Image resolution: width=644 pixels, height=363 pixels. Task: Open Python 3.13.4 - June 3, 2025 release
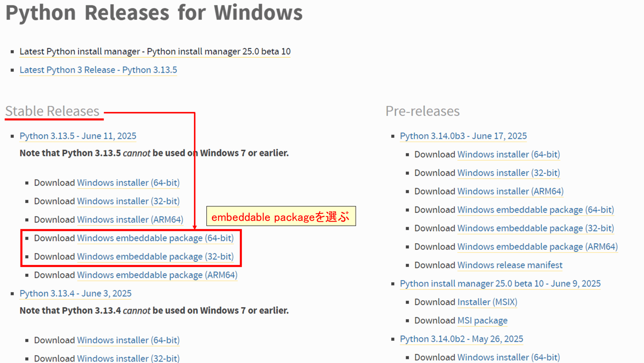coord(75,293)
